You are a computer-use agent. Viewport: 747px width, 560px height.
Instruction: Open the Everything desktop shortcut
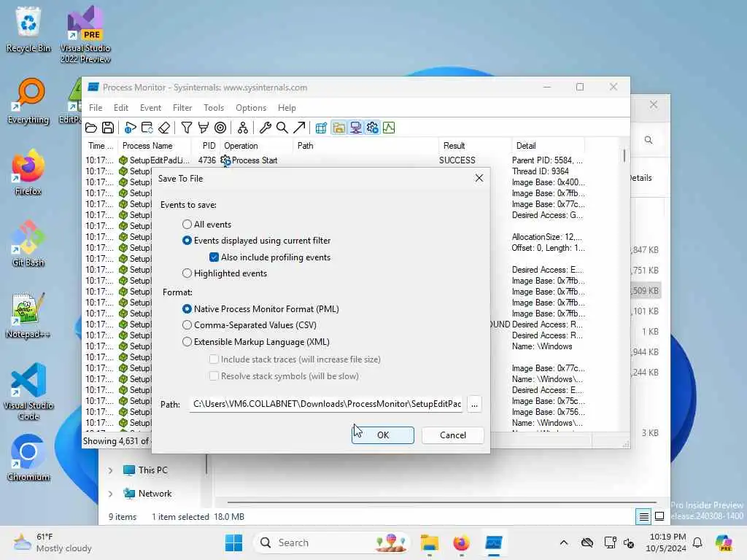28,101
